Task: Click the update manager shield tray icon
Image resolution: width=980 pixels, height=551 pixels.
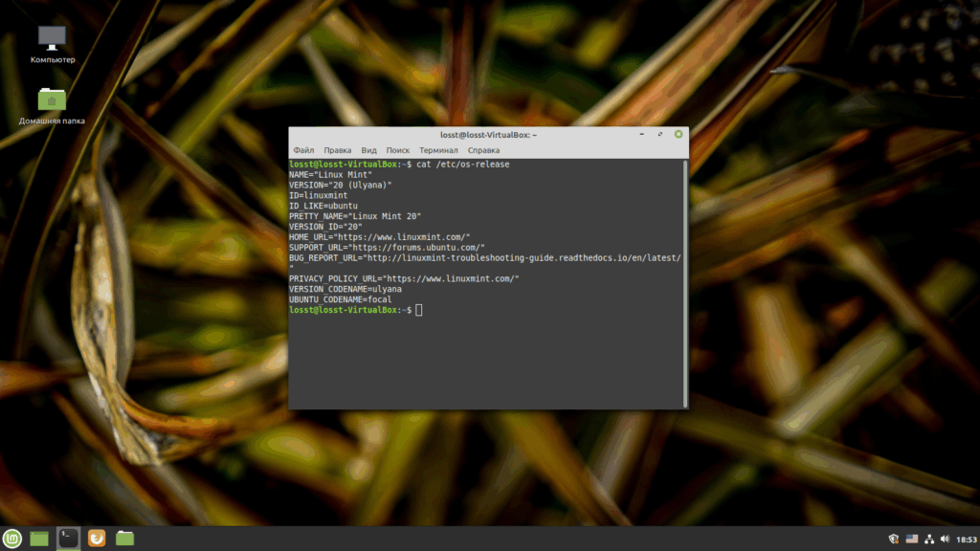Action: 894,539
